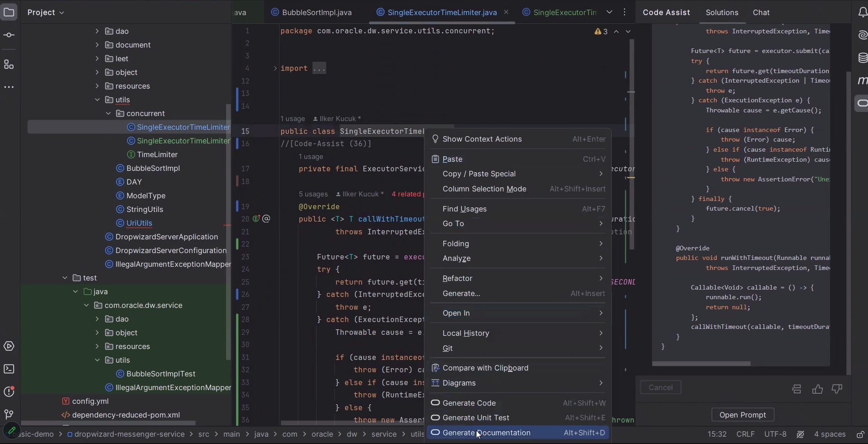This screenshot has height=444, width=868.
Task: Click the thumbs up feedback icon
Action: click(817, 389)
